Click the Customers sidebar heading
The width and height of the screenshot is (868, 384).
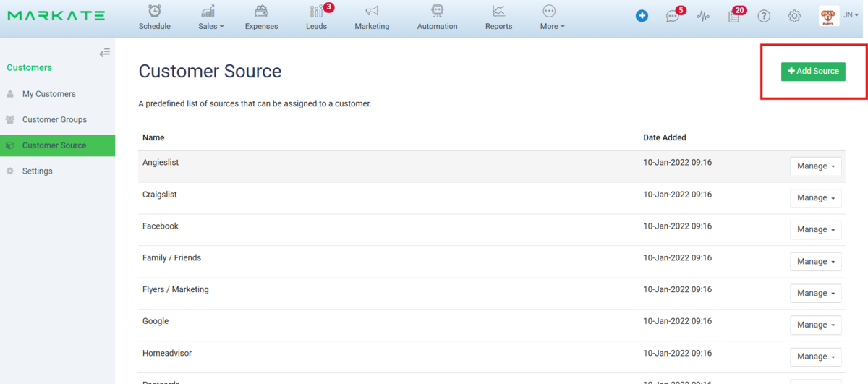(x=29, y=67)
